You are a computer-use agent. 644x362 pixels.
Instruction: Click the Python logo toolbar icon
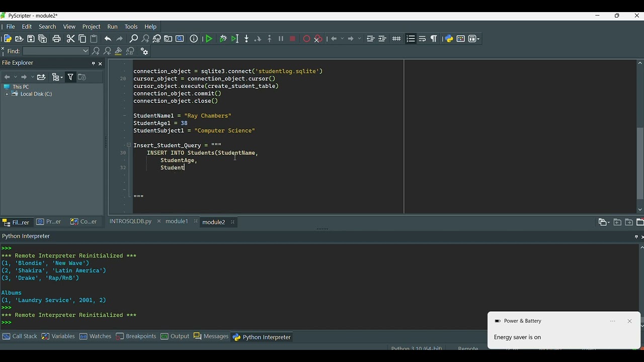pyautogui.click(x=449, y=39)
